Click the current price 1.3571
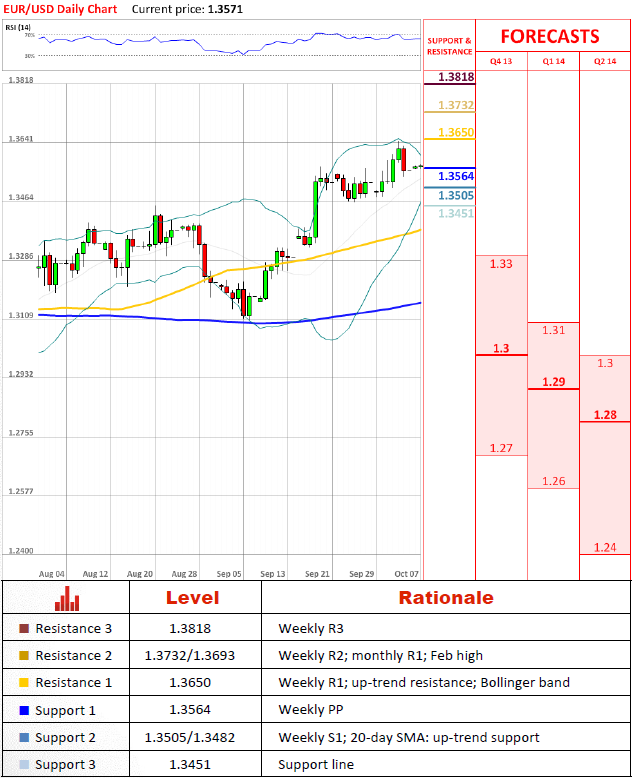The height and width of the screenshot is (778, 634). [225, 9]
